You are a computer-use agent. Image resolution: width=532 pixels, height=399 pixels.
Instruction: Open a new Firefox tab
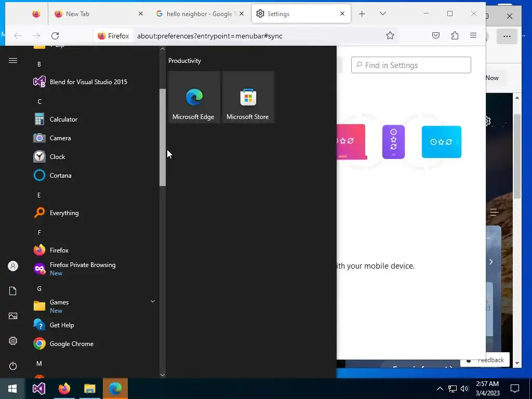click(362, 14)
